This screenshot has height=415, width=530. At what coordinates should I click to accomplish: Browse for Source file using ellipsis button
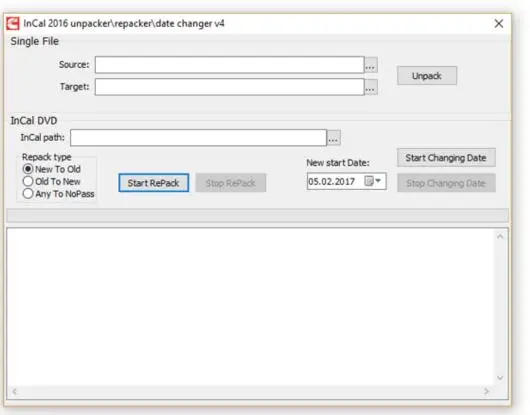click(x=371, y=65)
